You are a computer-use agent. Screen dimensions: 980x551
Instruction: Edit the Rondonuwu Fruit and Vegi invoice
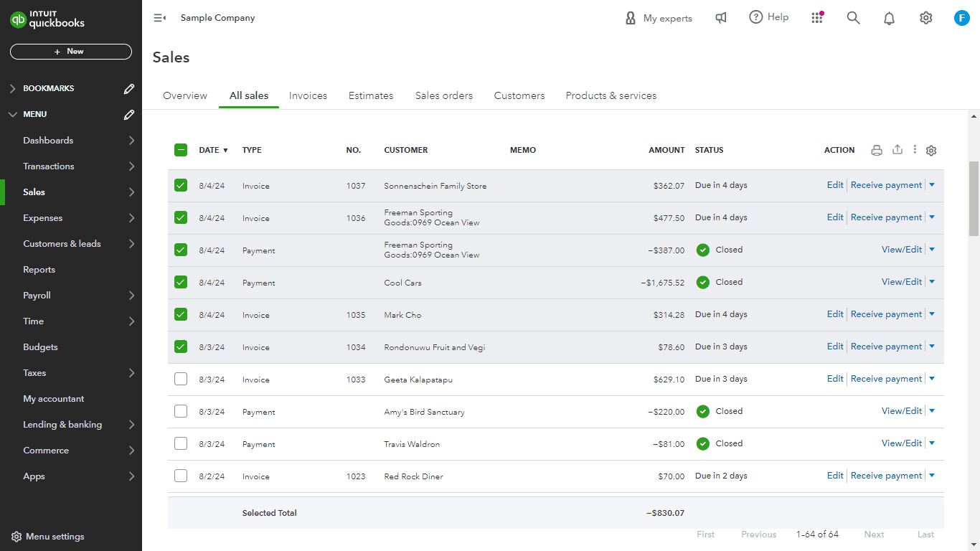pos(835,347)
